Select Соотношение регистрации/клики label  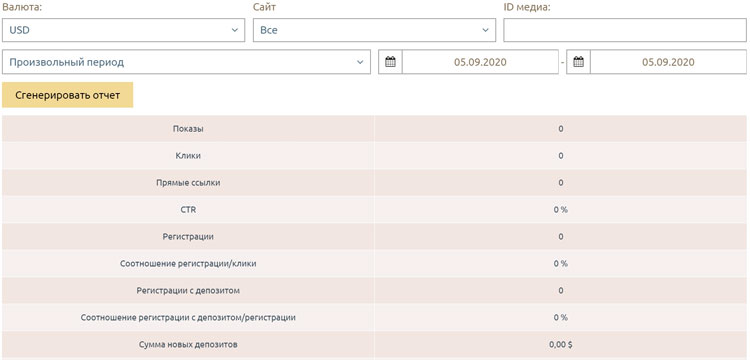(x=188, y=263)
